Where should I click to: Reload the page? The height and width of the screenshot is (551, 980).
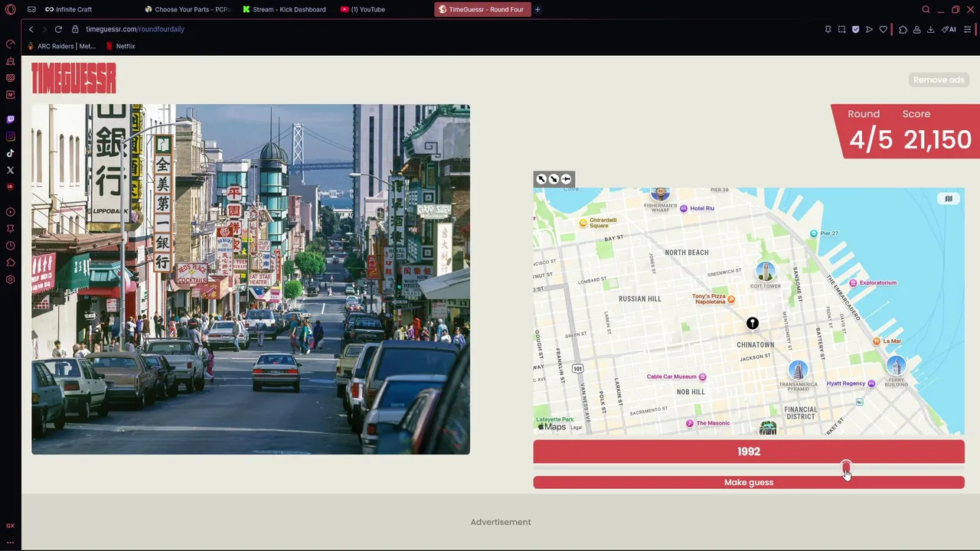[58, 29]
